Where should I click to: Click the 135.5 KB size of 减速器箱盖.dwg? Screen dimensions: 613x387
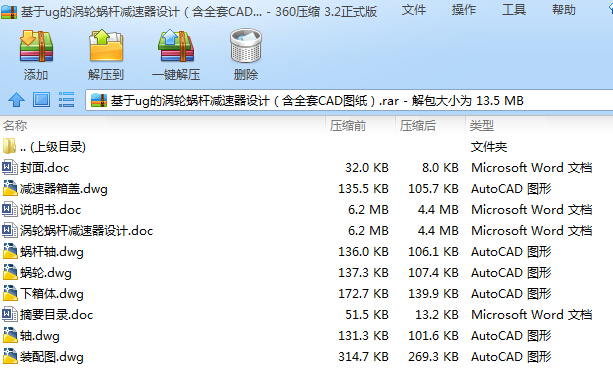point(363,189)
